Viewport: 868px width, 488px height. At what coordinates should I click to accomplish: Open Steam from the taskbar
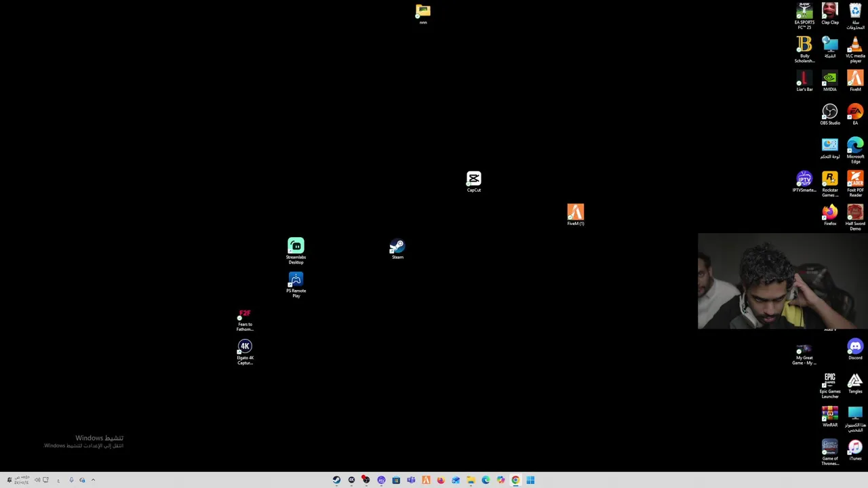coord(336,480)
